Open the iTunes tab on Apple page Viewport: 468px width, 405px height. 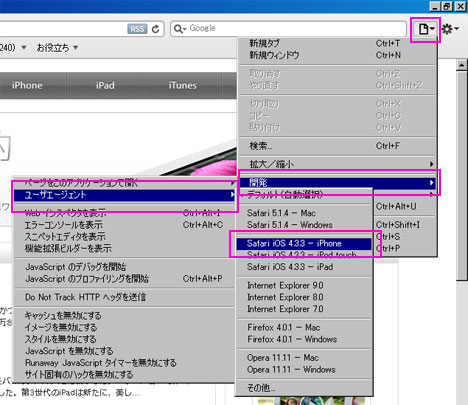tap(183, 85)
